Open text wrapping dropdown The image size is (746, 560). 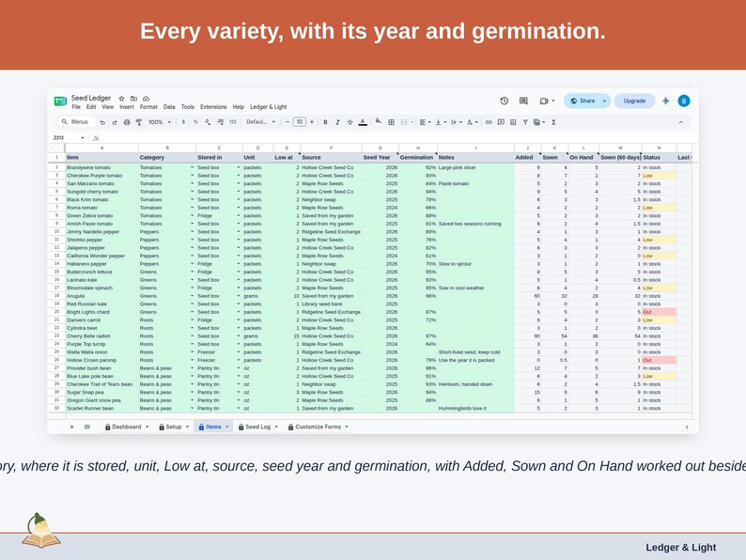point(457,122)
